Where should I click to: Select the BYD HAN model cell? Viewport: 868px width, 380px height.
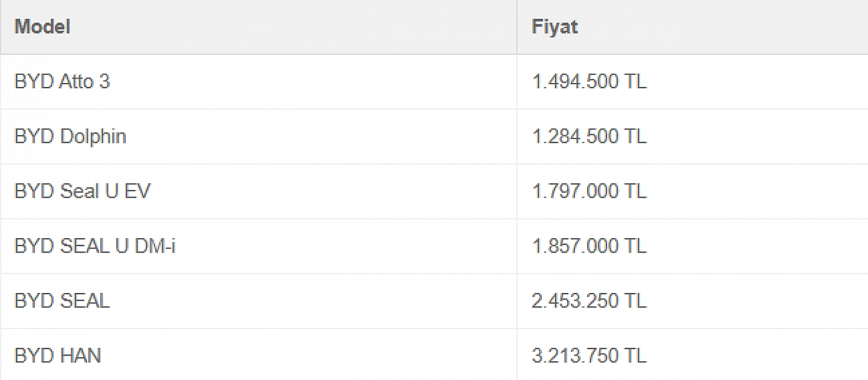[x=258, y=355]
